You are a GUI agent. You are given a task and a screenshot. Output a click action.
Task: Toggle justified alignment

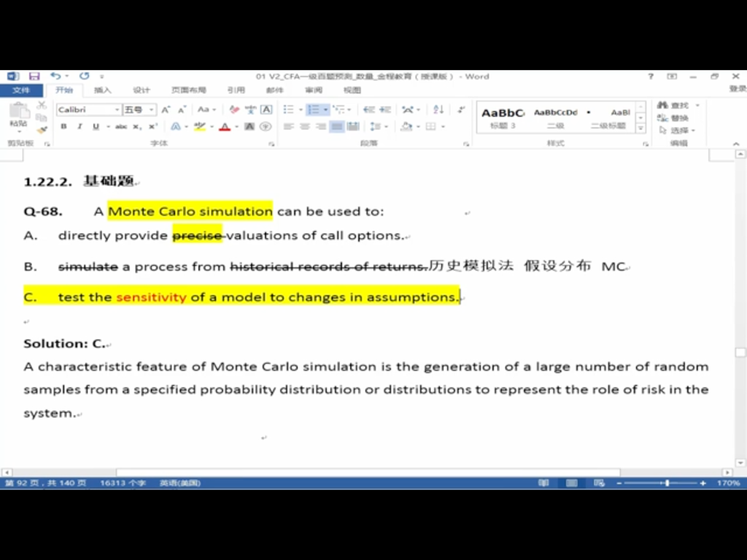pos(337,127)
